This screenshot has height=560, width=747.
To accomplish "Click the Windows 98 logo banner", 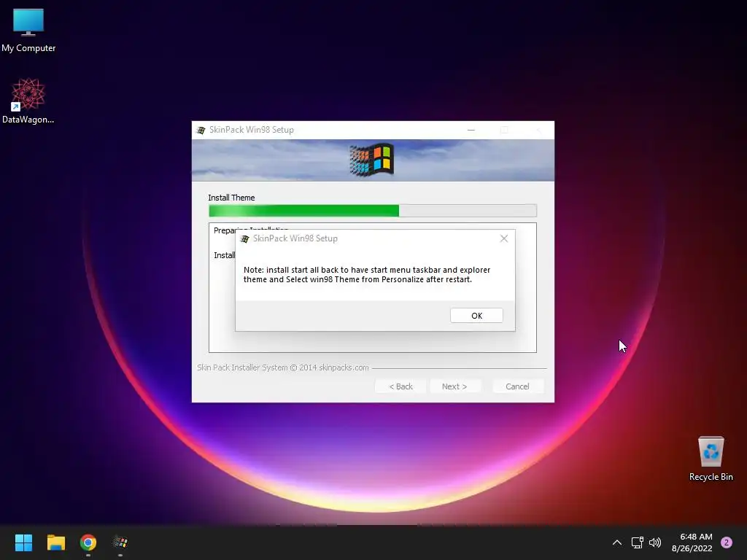I will pyautogui.click(x=373, y=160).
